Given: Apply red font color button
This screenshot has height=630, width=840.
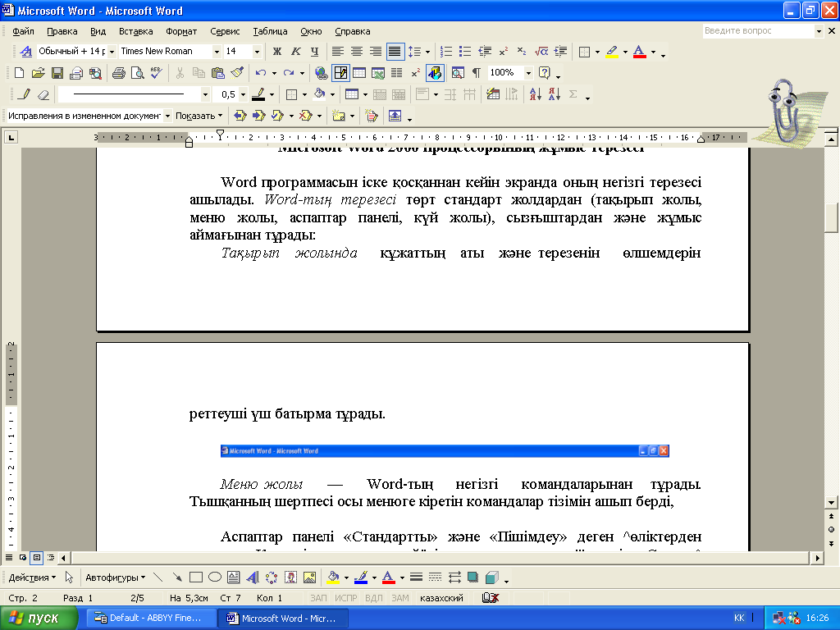Looking at the screenshot, I should (x=640, y=52).
